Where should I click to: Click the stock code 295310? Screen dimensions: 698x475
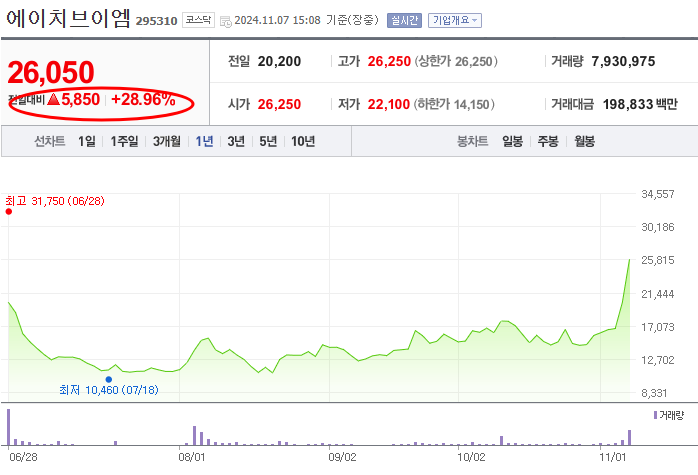coord(156,21)
